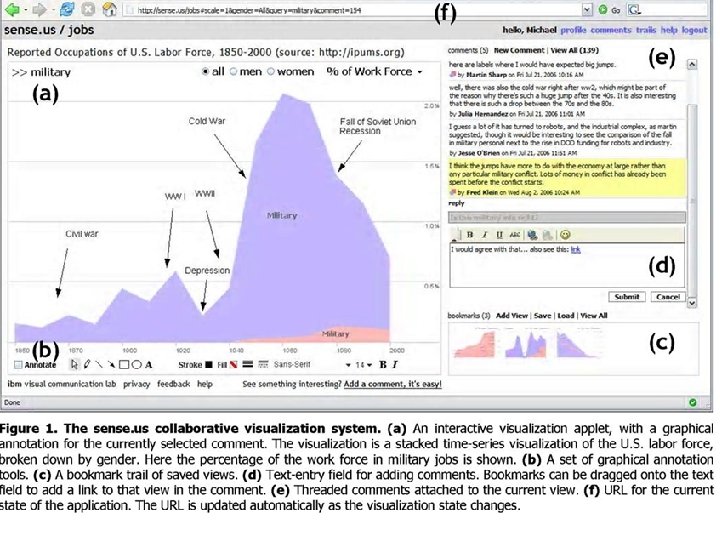Open the second bookmark thumbnail with peaks

click(526, 344)
